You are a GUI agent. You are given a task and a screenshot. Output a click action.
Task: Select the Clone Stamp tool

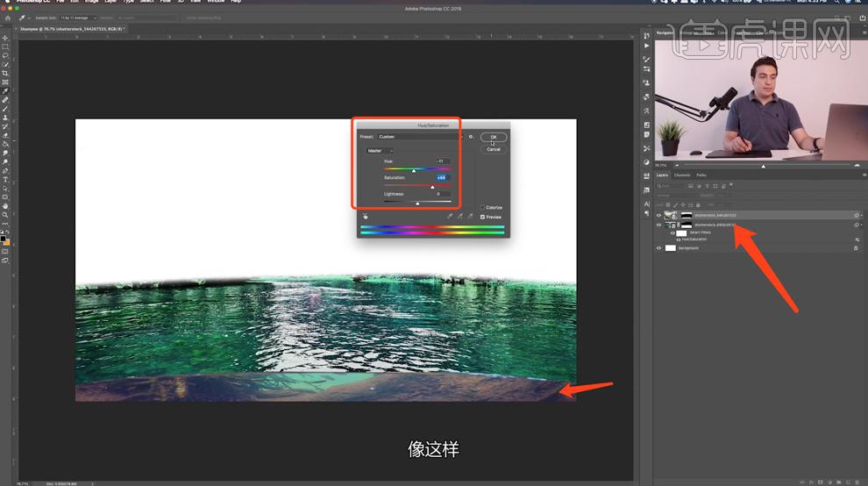pyautogui.click(x=5, y=118)
